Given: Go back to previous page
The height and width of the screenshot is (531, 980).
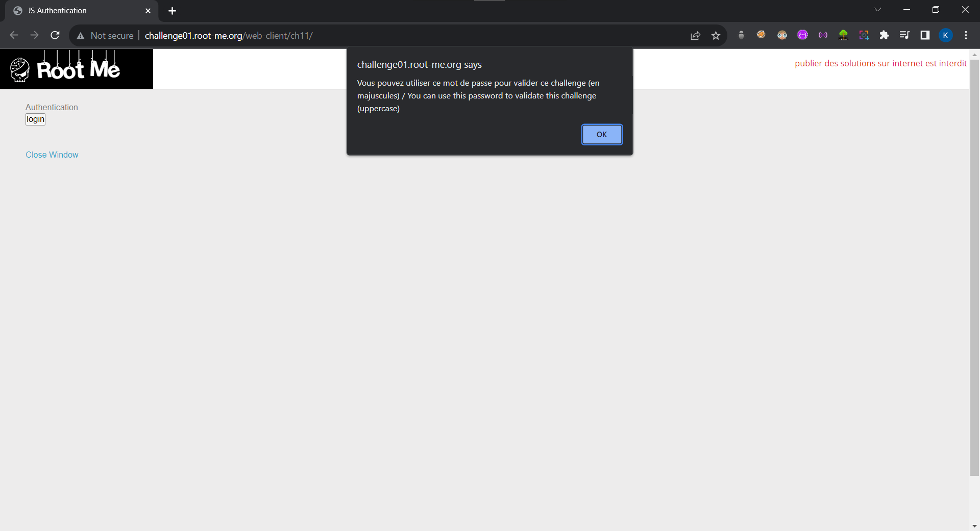Looking at the screenshot, I should [14, 35].
